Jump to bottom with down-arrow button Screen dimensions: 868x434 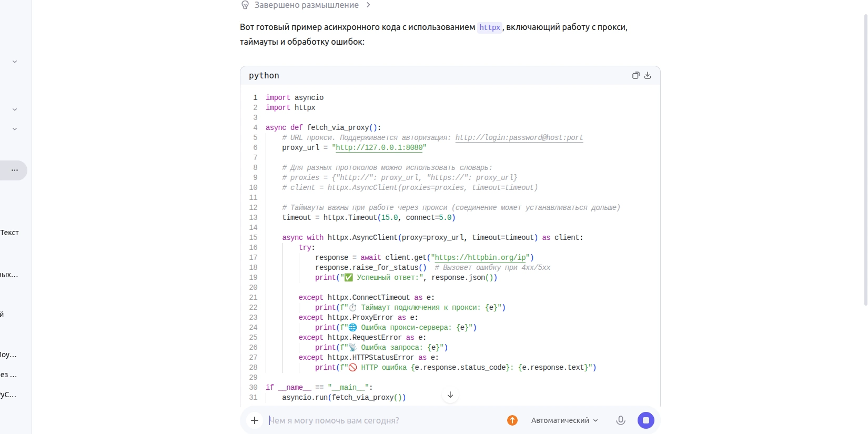[450, 395]
